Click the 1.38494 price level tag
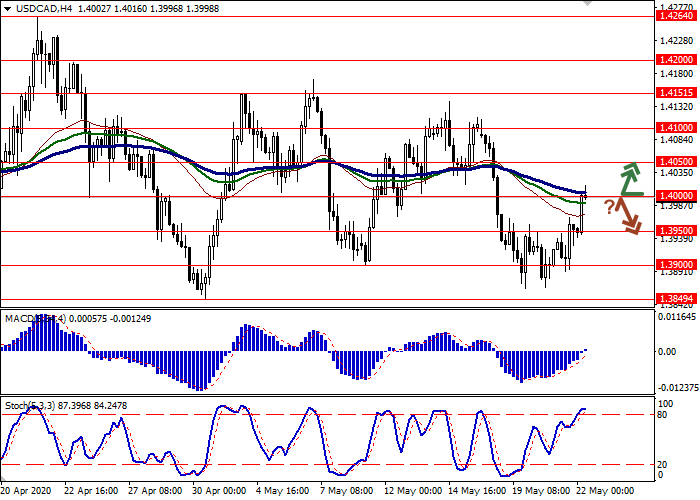 [x=677, y=299]
